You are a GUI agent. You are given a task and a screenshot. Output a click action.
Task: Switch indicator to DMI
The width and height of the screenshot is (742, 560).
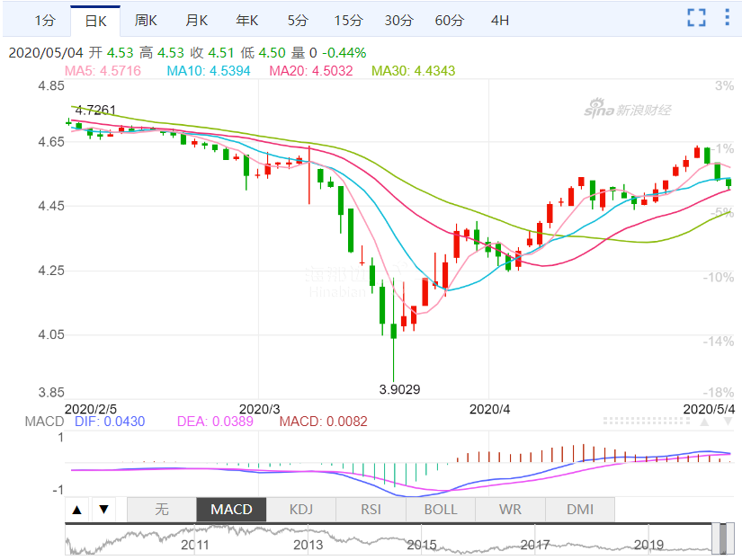point(580,510)
